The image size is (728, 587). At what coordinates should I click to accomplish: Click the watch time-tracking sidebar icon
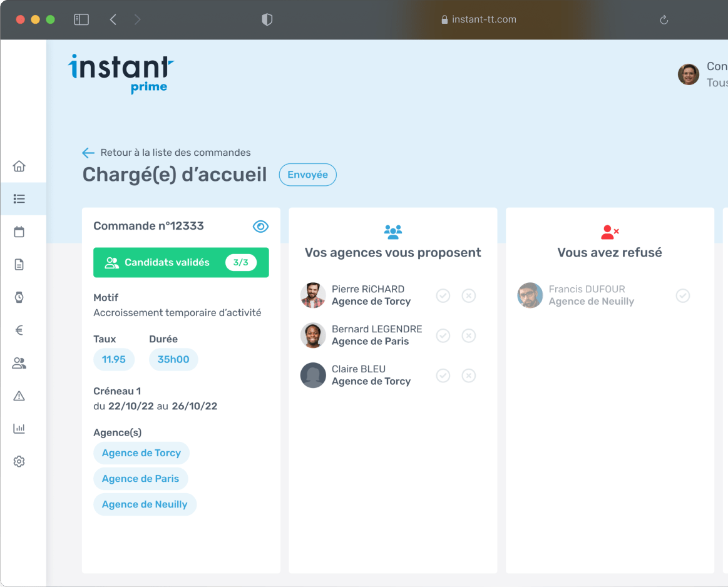(x=19, y=297)
